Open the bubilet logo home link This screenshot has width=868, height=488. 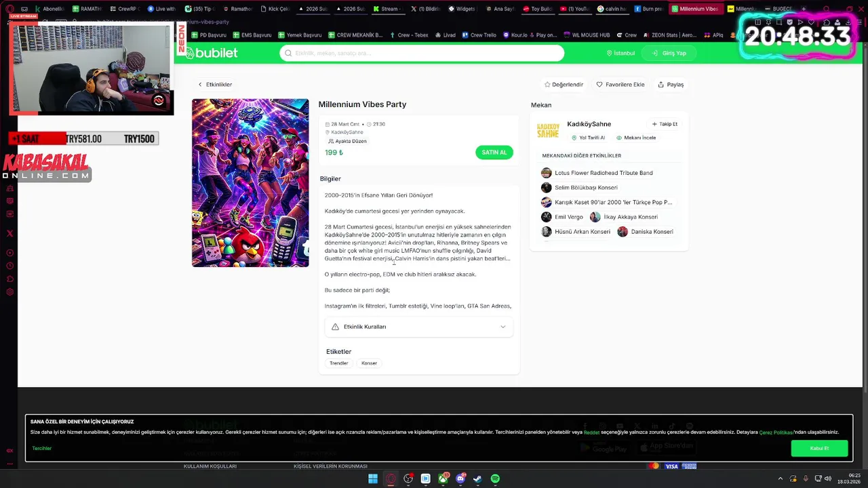point(212,53)
